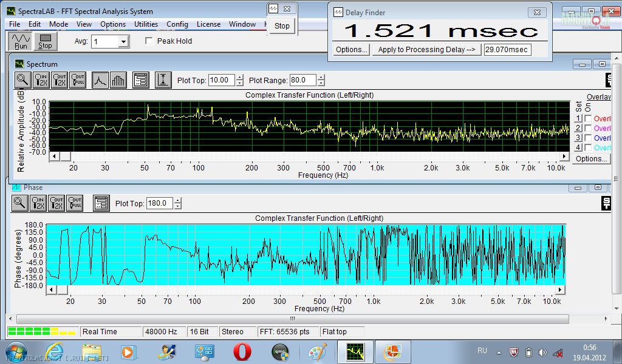Click Options... in the Delay Finder window
This screenshot has height=364, width=622.
pyautogui.click(x=352, y=50)
